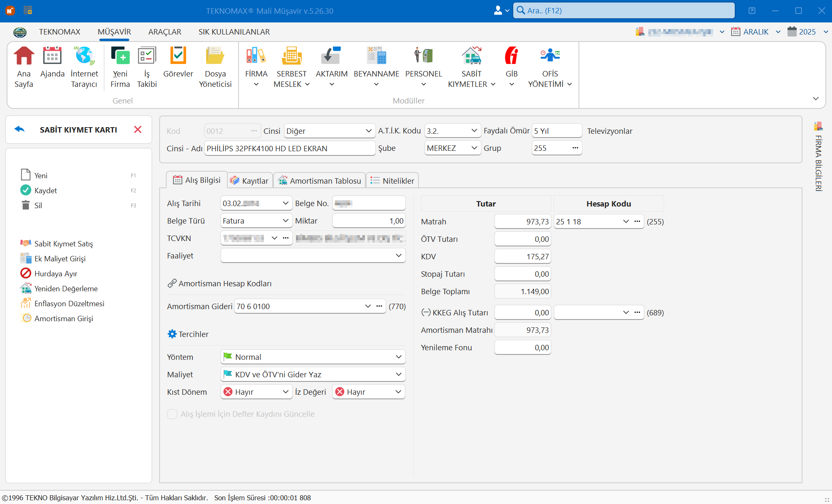Open the Ajanda calendar

(52, 62)
